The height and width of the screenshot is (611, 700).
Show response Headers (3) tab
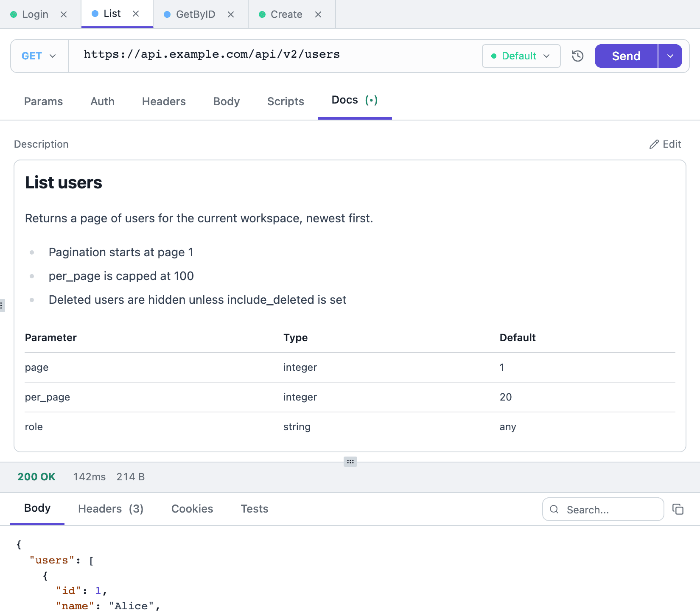[x=111, y=509]
